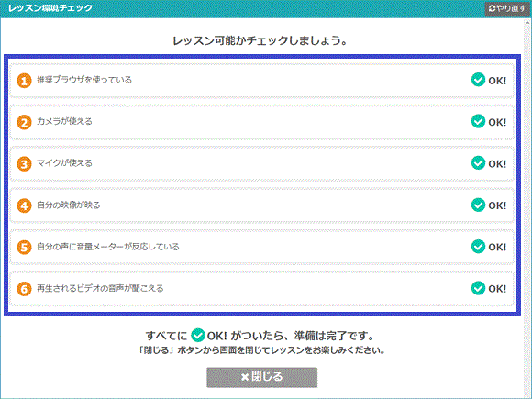Select the text 推奨ブラウザを使っている

coord(84,80)
